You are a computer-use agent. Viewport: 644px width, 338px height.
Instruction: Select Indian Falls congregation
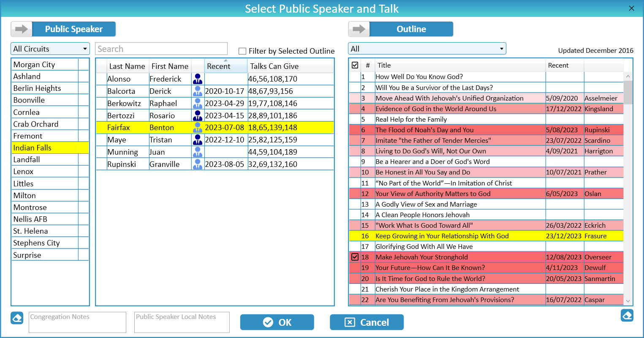(50, 148)
